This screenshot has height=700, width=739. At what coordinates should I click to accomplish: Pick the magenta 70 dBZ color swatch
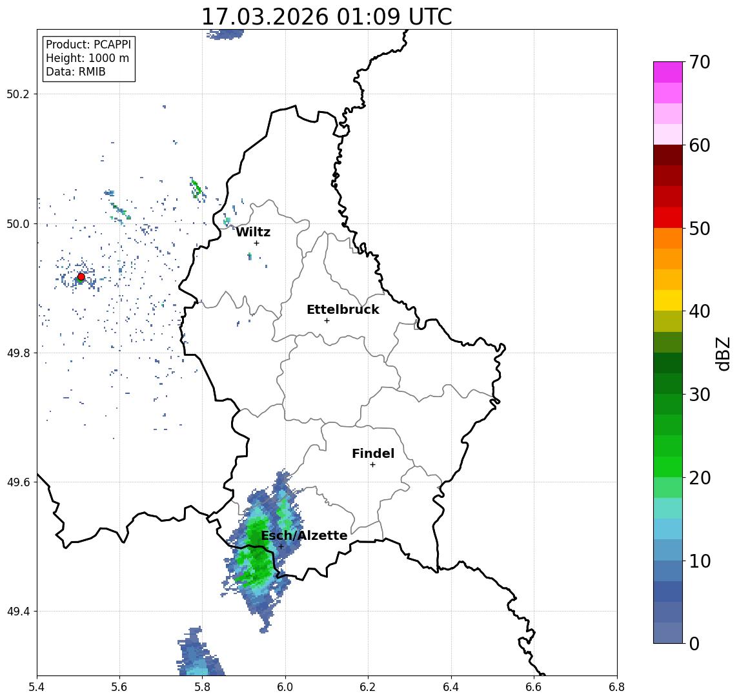click(668, 72)
